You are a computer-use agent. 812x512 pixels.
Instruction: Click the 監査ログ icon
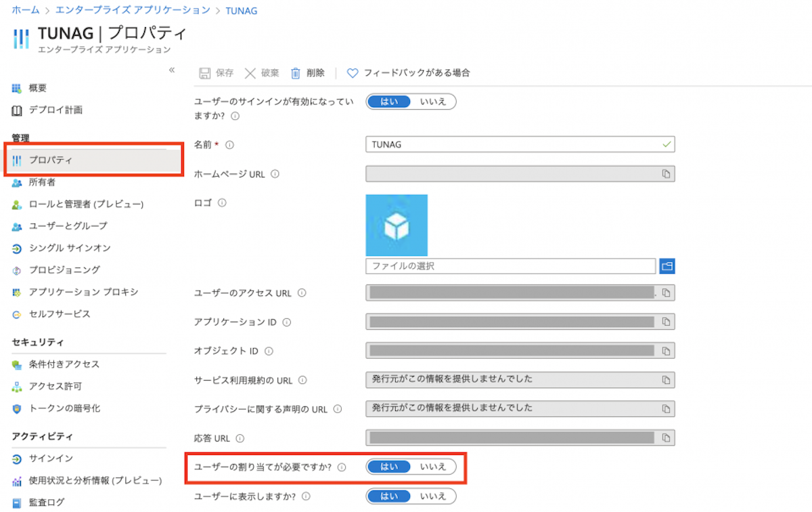pos(17,503)
